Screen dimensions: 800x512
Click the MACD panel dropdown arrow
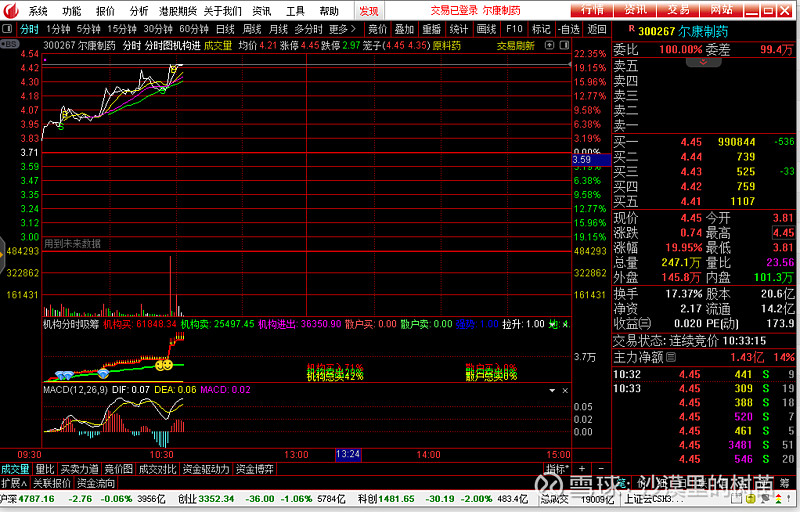coord(552,391)
